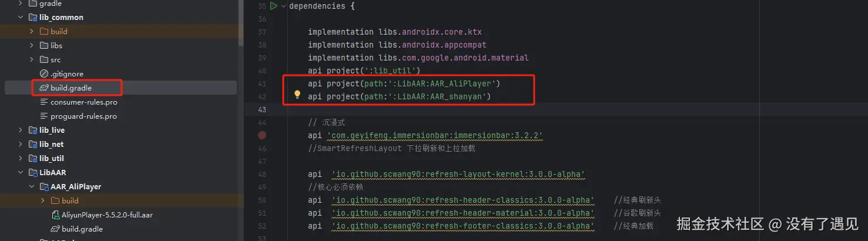Expand the lib_net module
The image size is (868, 241).
pyautogui.click(x=21, y=144)
